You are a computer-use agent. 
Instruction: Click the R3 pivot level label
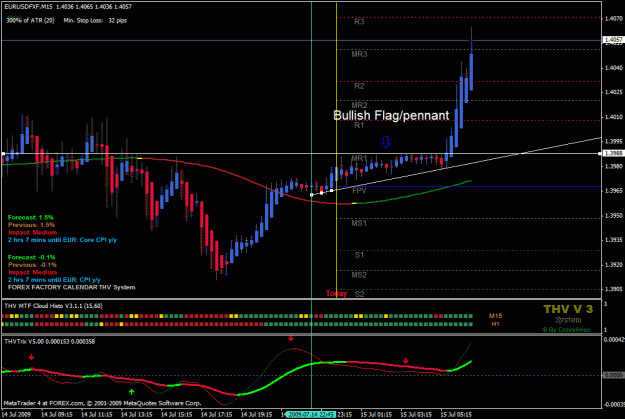pos(359,22)
